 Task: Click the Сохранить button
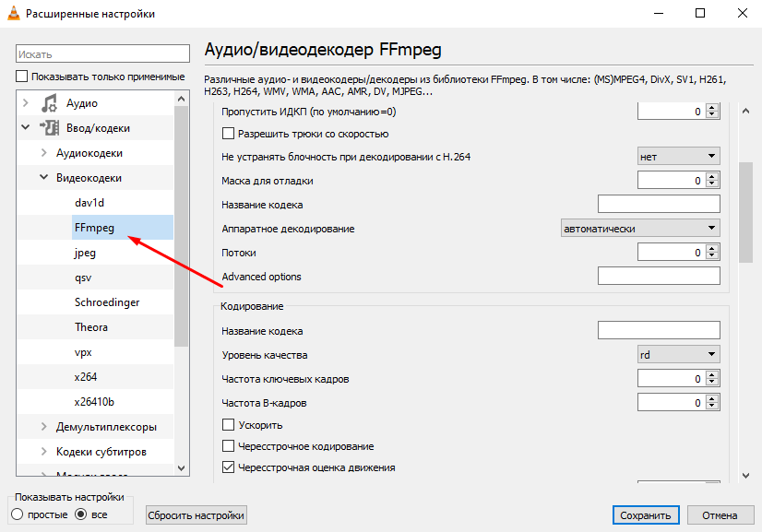646,515
